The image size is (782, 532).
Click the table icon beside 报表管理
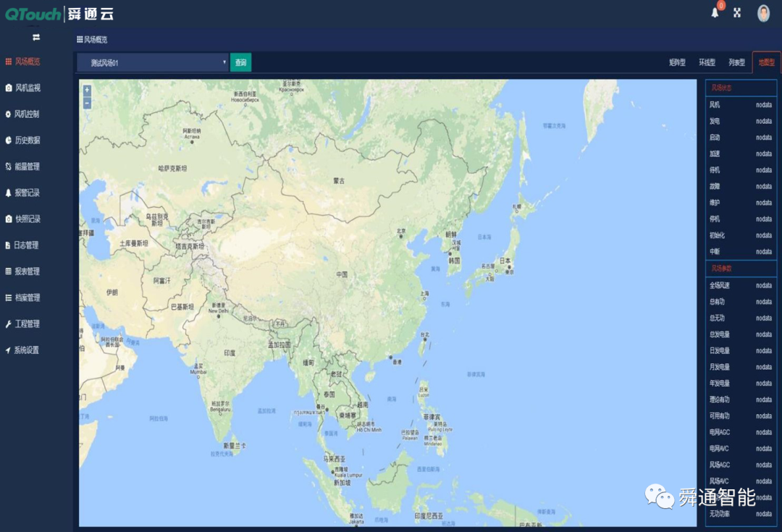pyautogui.click(x=9, y=271)
